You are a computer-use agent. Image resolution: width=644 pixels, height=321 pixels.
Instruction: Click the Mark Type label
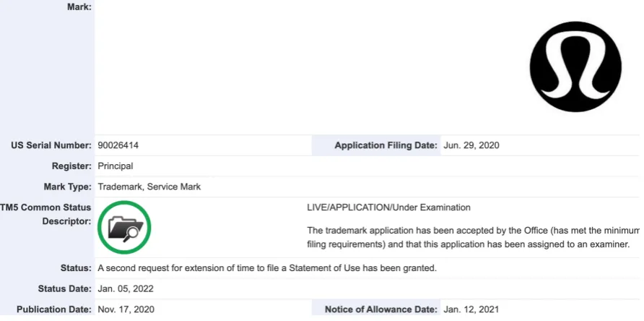67,187
